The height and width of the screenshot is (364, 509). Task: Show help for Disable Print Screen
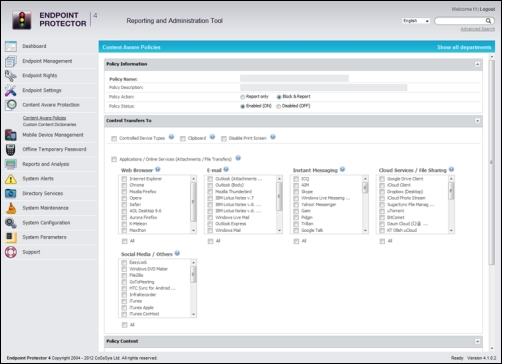click(x=273, y=137)
